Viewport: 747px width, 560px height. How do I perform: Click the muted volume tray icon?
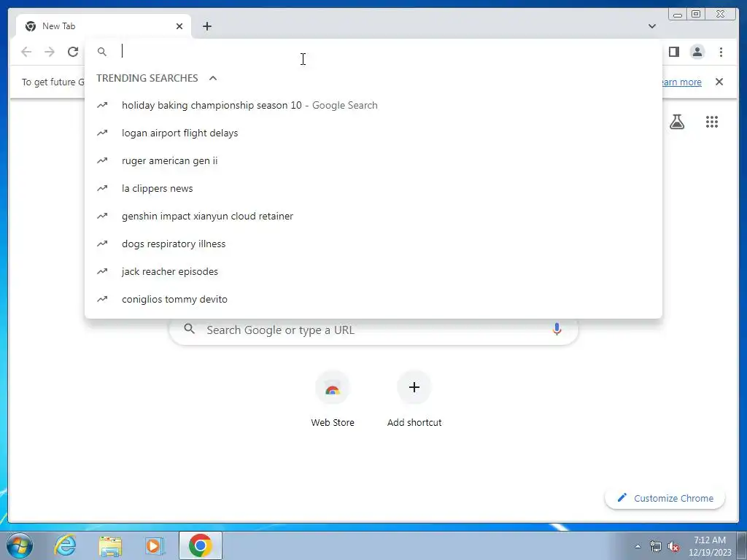[x=673, y=547]
